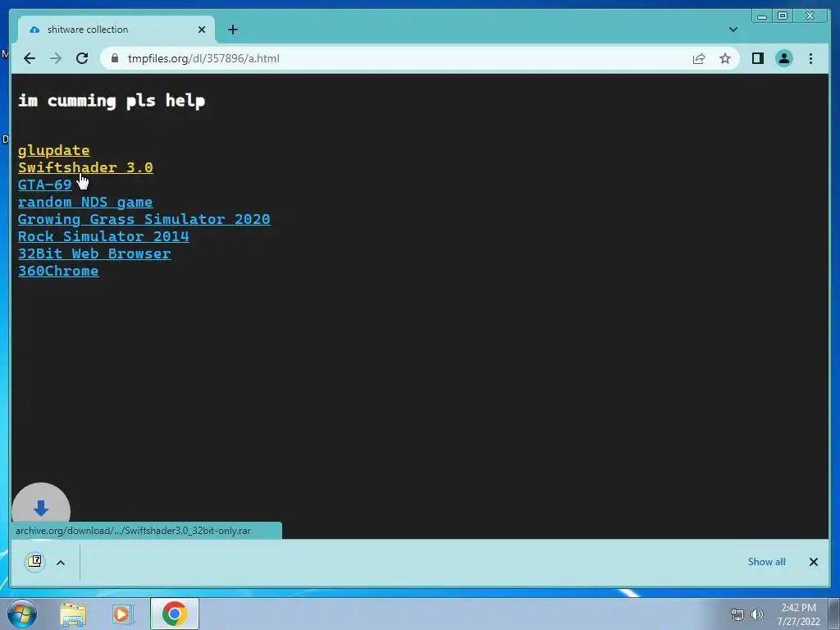Maximize the Chrome window

[782, 16]
